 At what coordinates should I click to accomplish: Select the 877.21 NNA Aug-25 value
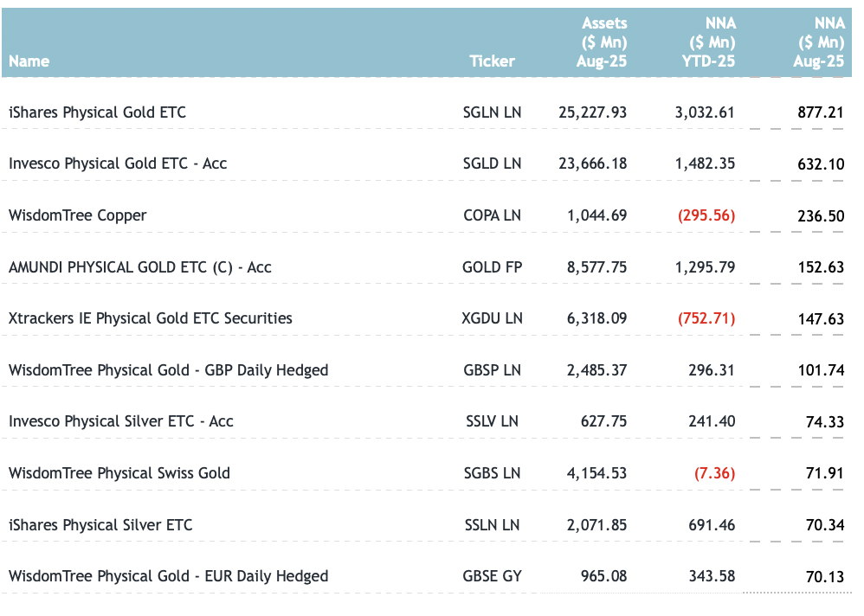point(821,112)
